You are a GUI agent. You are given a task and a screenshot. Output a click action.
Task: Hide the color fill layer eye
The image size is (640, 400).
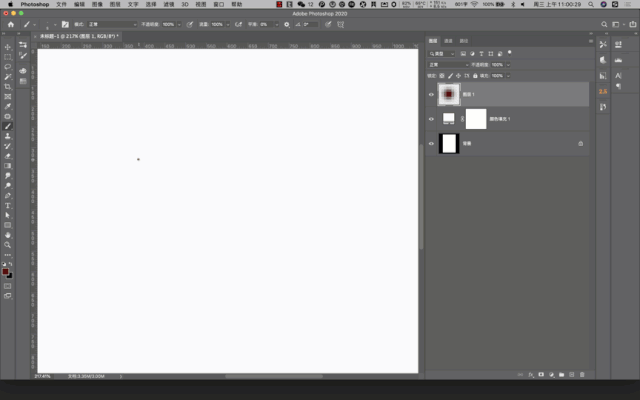click(x=431, y=119)
